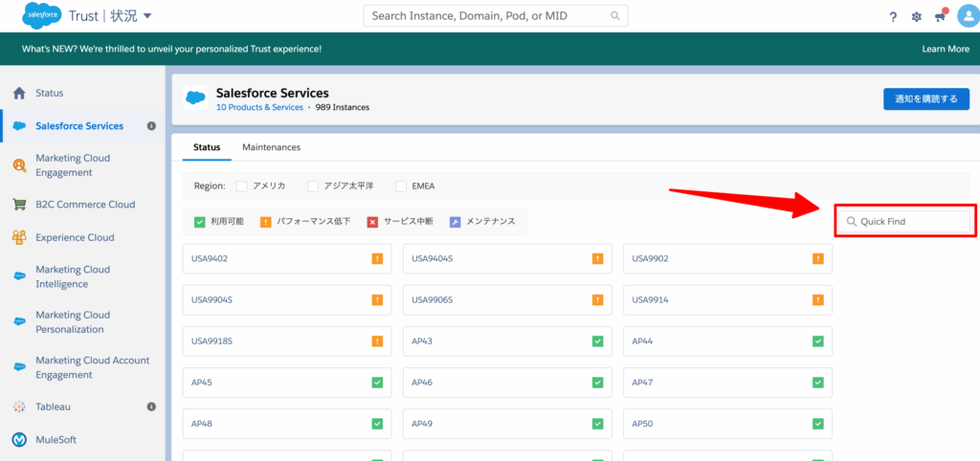Click the Status home icon in sidebar
The height and width of the screenshot is (461, 980).
click(x=19, y=93)
